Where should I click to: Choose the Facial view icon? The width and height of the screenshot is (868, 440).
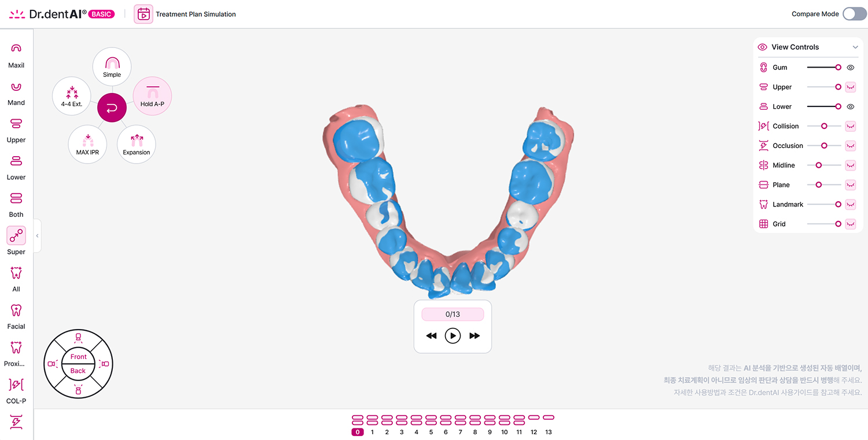pyautogui.click(x=16, y=310)
